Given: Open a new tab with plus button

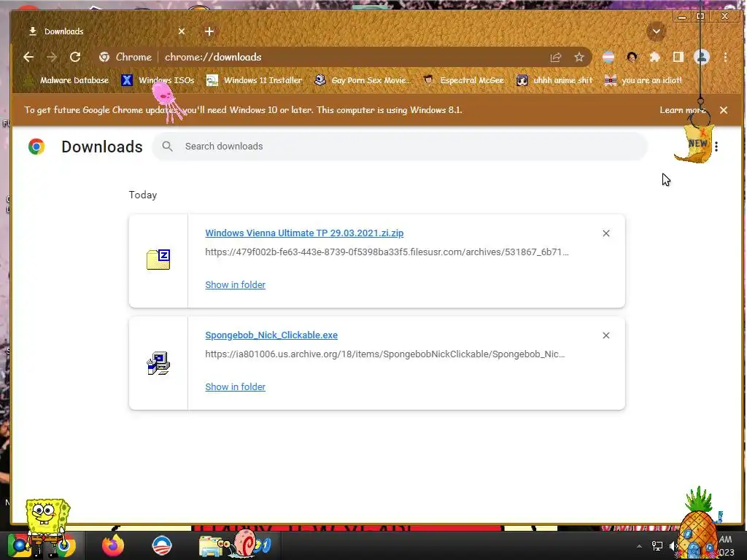Looking at the screenshot, I should click(x=209, y=31).
